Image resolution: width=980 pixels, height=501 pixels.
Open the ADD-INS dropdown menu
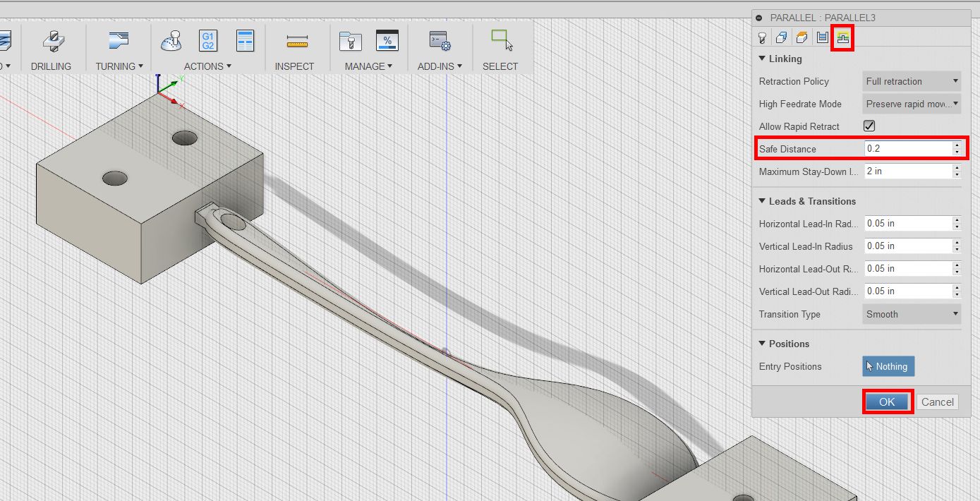(440, 66)
